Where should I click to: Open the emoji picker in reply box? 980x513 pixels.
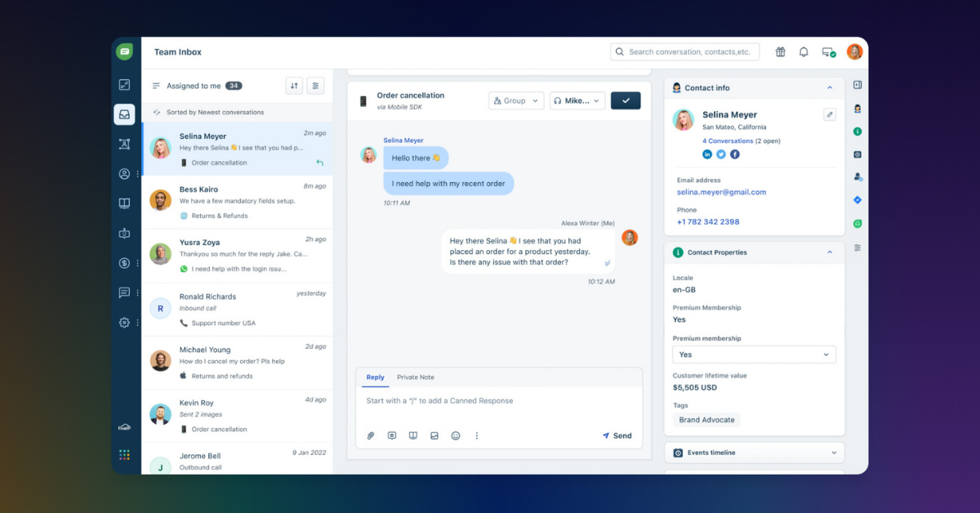click(x=456, y=436)
